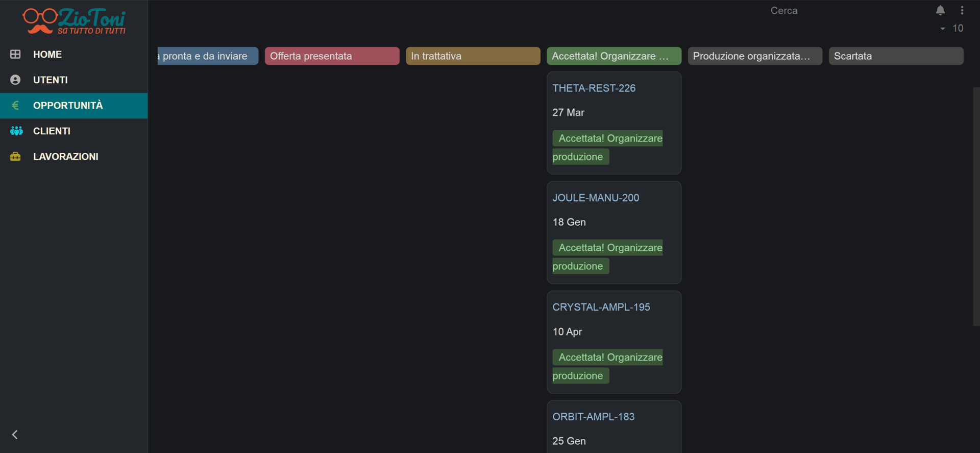Collapse the sidebar with the left chevron
This screenshot has width=980, height=453.
coord(15,435)
